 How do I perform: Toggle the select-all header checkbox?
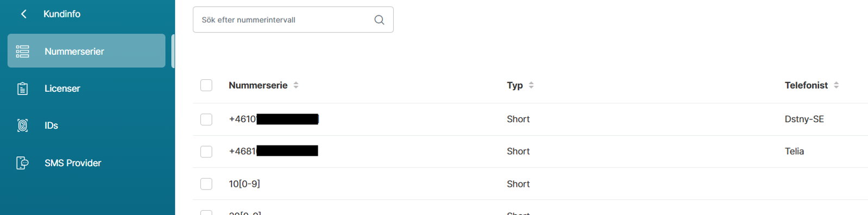point(206,85)
